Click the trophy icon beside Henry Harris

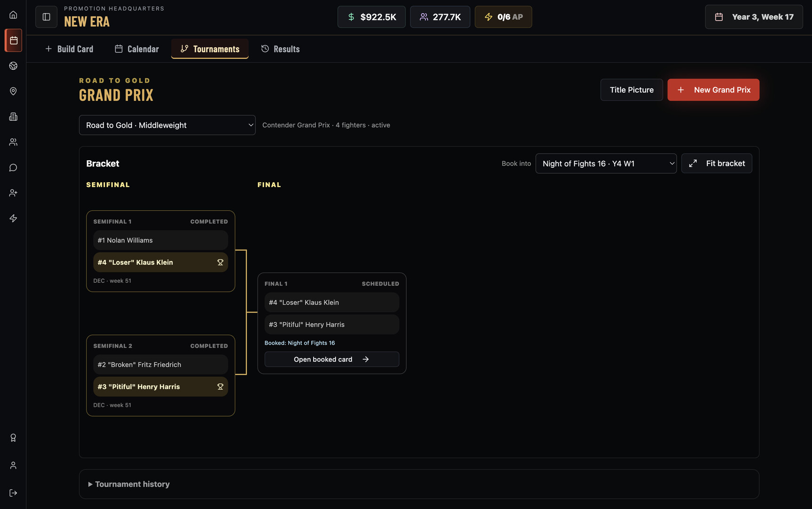(220, 387)
